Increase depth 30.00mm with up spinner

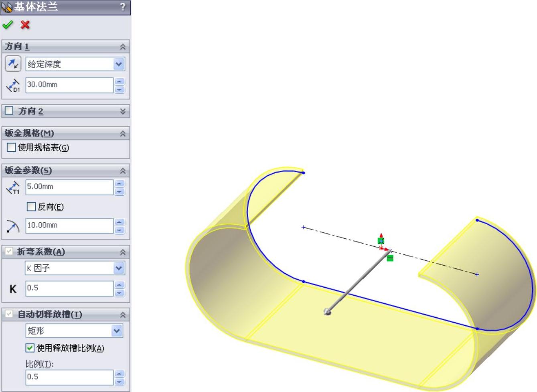tap(120, 81)
